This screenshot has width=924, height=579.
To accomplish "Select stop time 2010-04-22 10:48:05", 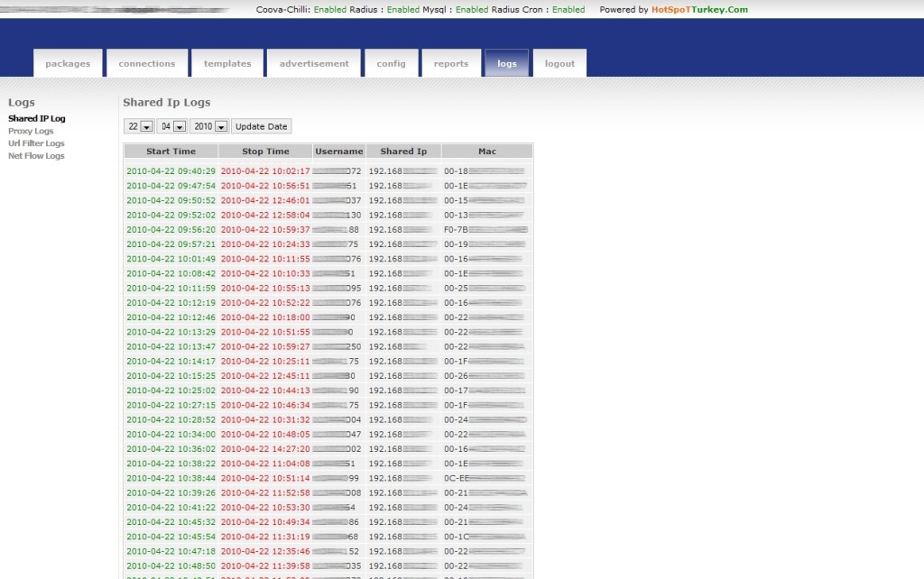I will (x=265, y=434).
